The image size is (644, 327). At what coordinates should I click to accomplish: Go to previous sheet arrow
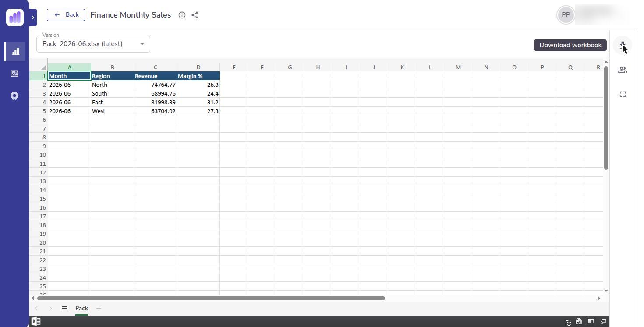(x=36, y=309)
